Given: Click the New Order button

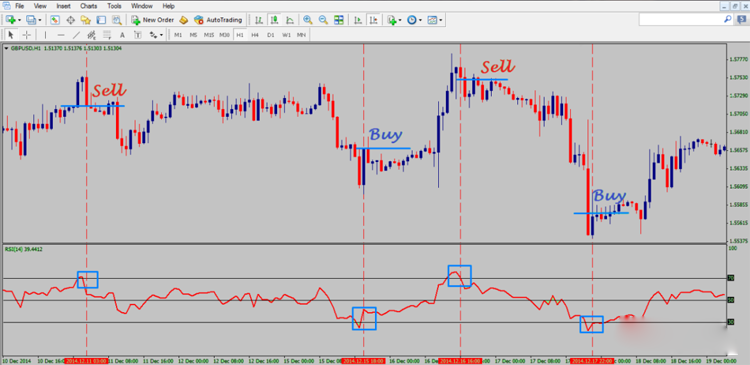Looking at the screenshot, I should tap(153, 20).
